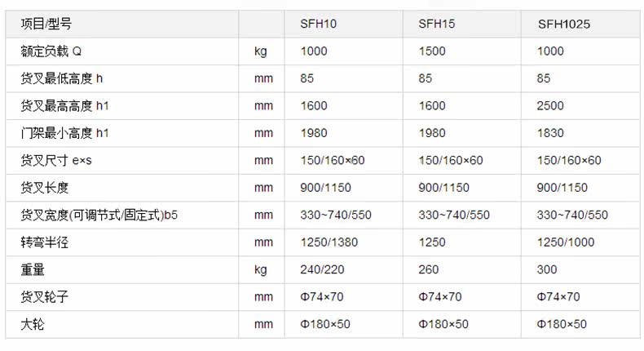
Task: Click the SFH10 column header
Action: tap(319, 24)
